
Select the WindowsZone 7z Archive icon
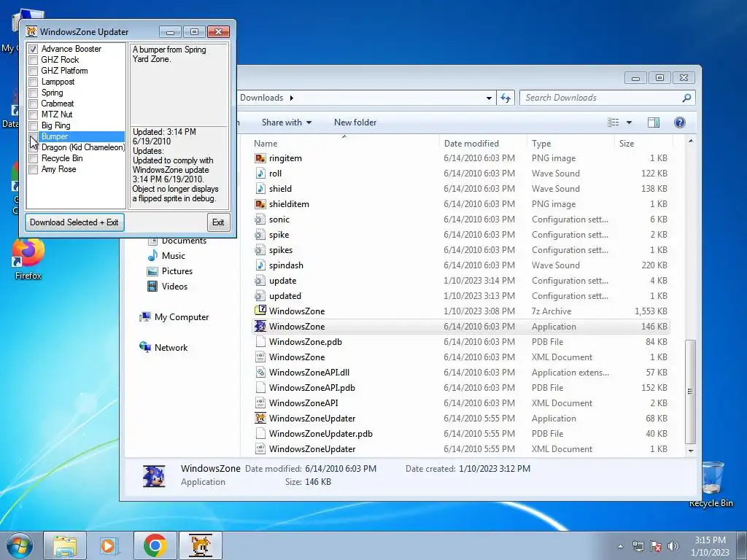point(260,311)
